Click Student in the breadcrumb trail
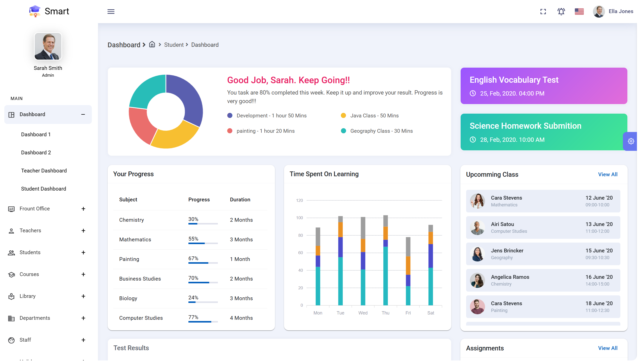 [174, 44]
